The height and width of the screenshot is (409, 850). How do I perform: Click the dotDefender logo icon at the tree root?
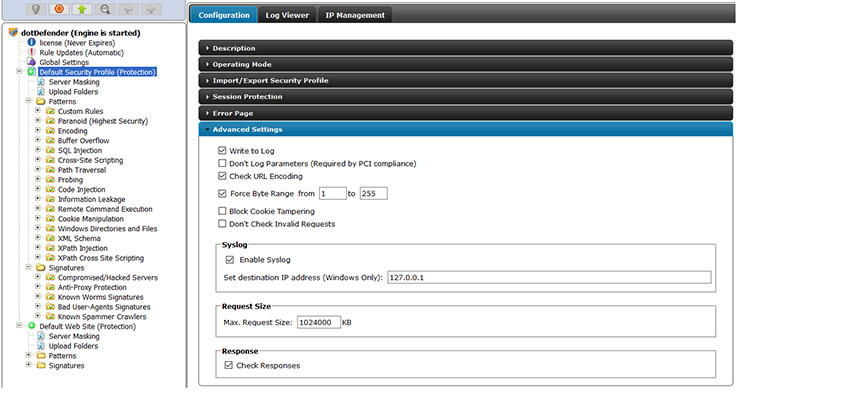click(14, 33)
